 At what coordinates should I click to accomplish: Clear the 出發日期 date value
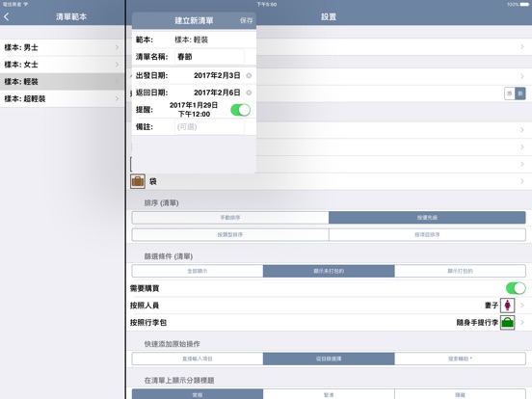pos(249,76)
